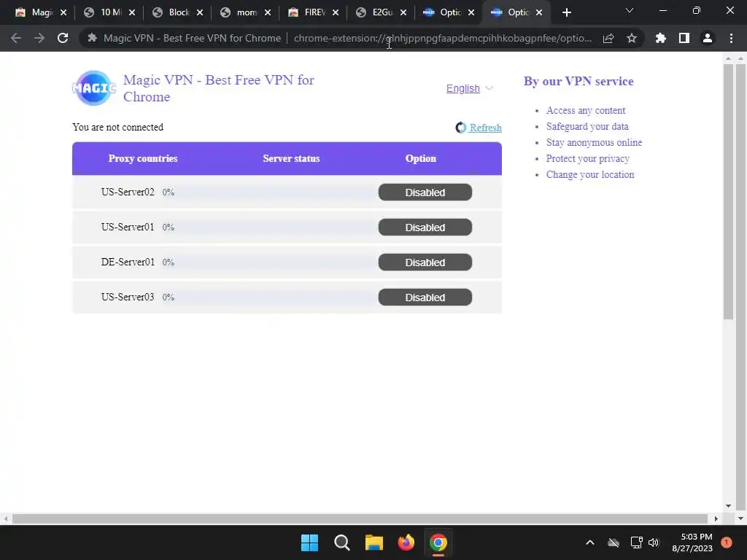
Task: Click the 'Stay anonymous online' list item
Action: (594, 142)
